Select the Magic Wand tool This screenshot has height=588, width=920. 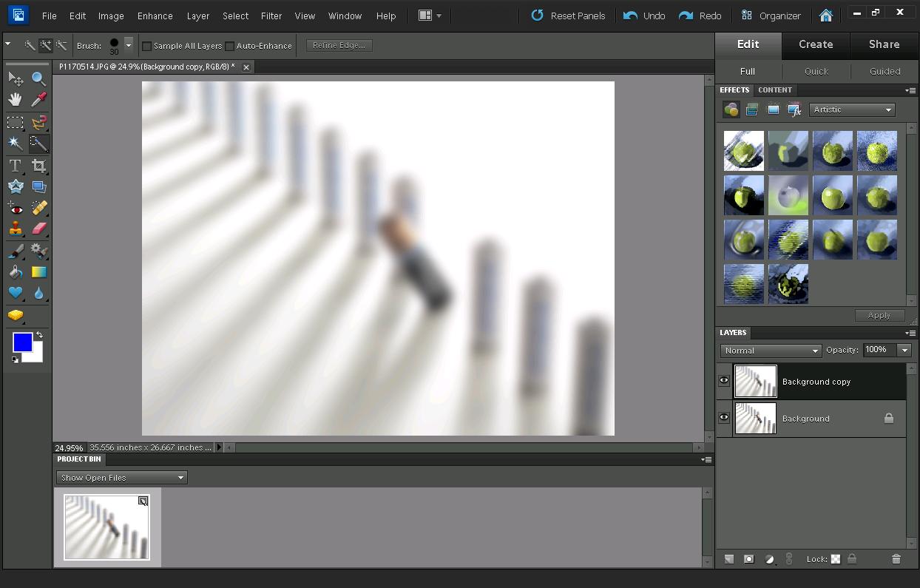coord(16,143)
